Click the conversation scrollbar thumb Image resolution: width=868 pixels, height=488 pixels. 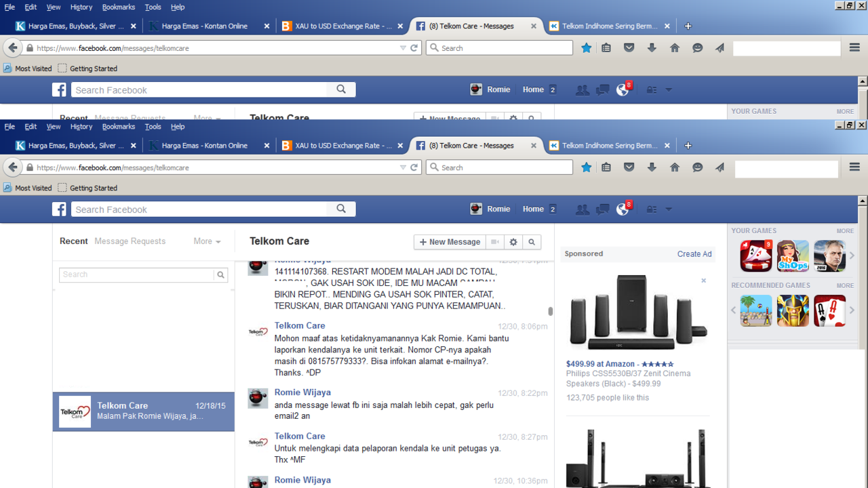pos(550,311)
